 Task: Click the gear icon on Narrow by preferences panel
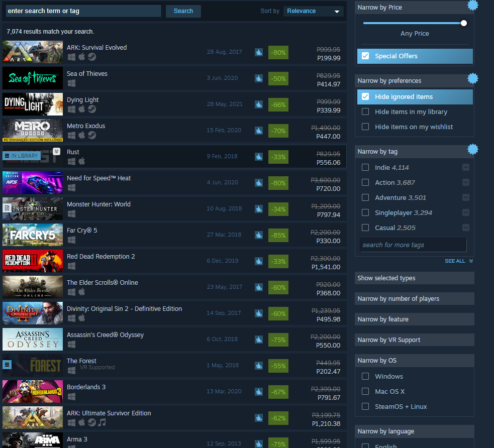point(472,78)
